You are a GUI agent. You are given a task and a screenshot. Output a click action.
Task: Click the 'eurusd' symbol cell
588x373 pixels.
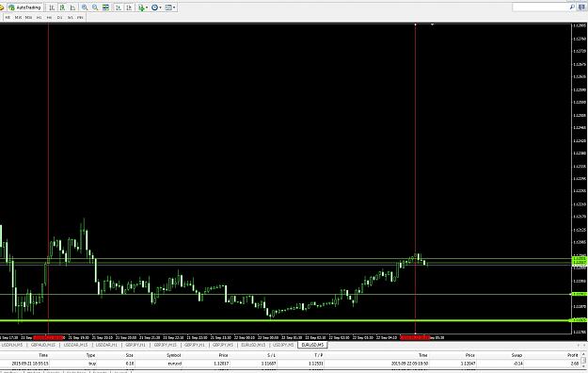(175, 364)
